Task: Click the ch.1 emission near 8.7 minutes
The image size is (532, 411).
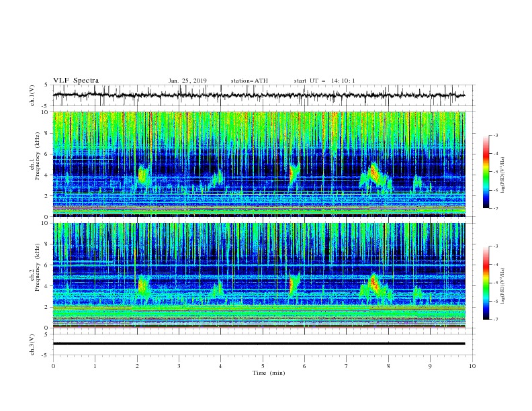Action: click(417, 182)
